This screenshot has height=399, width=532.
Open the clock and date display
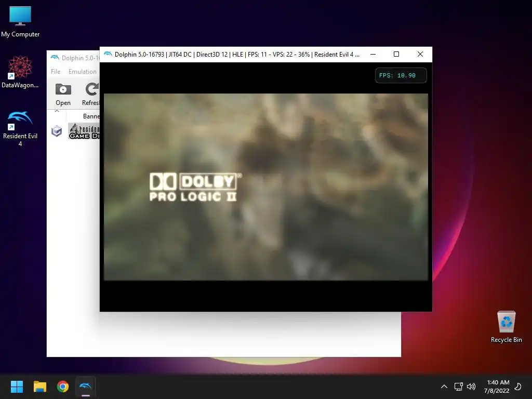(497, 387)
